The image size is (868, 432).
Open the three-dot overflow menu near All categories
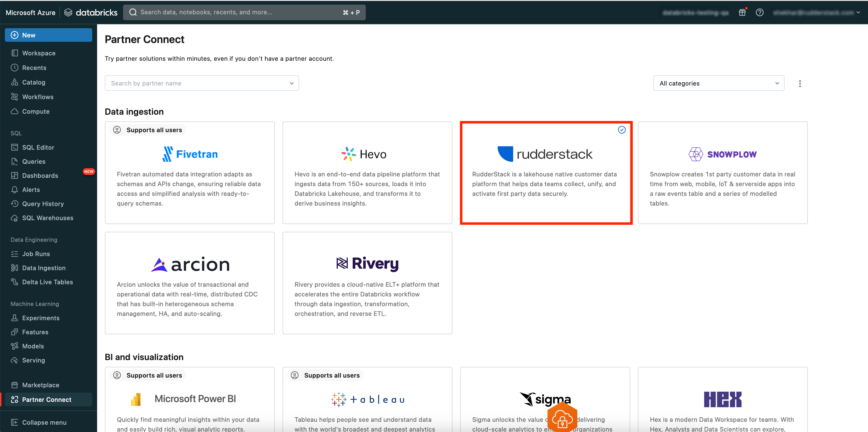tap(800, 83)
